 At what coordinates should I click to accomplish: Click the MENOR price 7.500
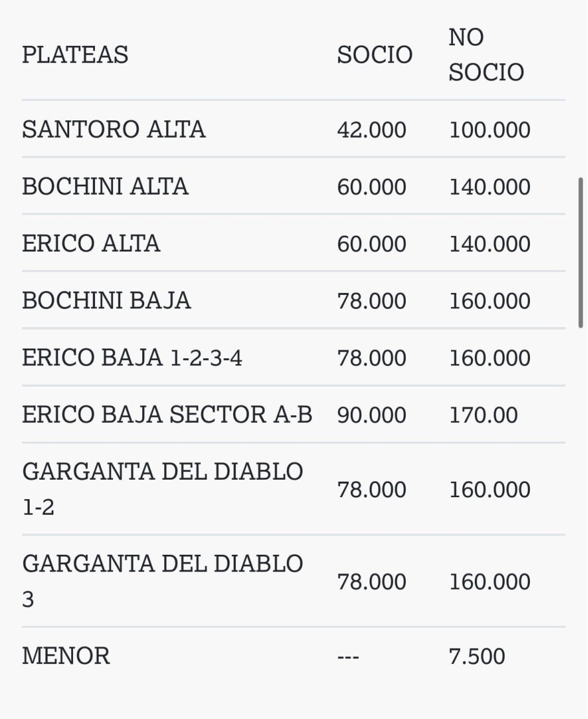[x=477, y=656]
